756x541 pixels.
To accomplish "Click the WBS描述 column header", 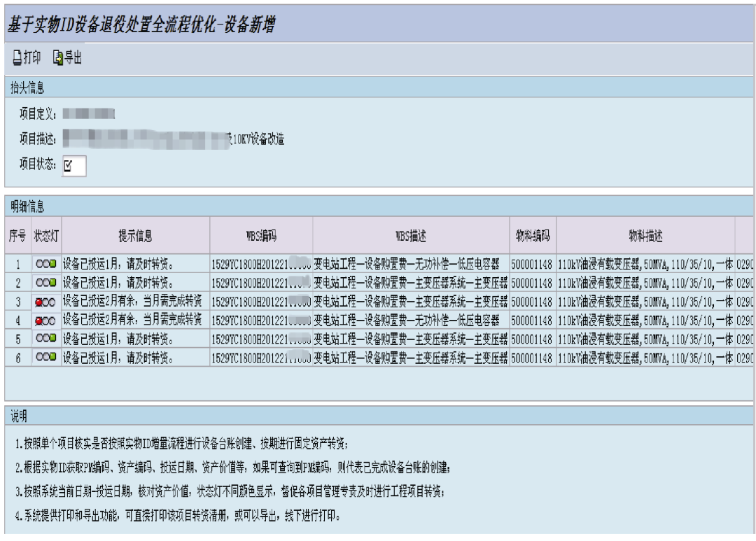I will click(x=411, y=235).
